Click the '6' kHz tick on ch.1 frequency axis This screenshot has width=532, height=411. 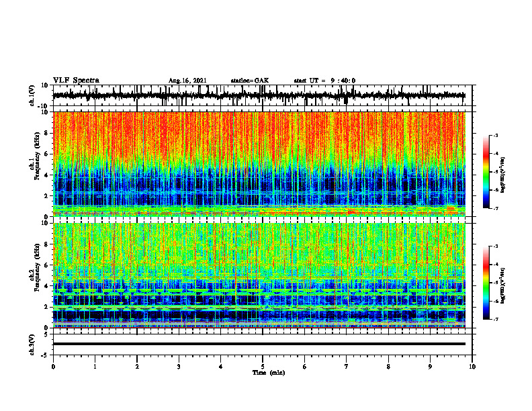pos(46,154)
